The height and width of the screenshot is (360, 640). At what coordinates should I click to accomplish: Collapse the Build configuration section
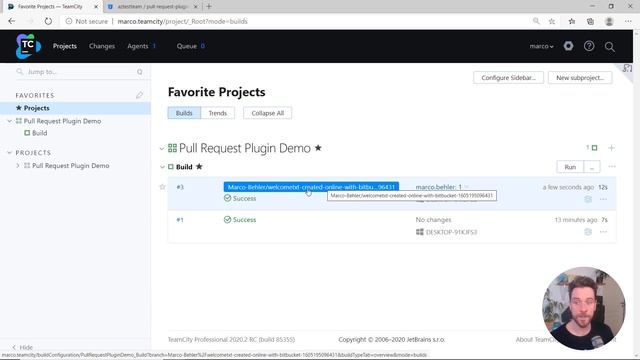(x=162, y=167)
